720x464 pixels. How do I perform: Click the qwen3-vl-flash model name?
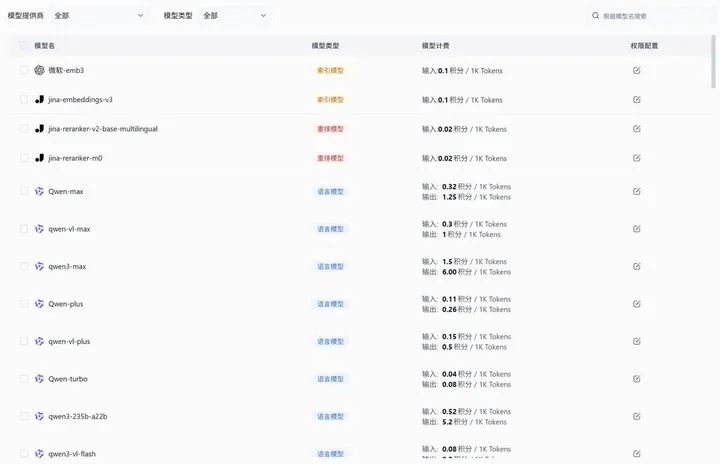[72, 454]
